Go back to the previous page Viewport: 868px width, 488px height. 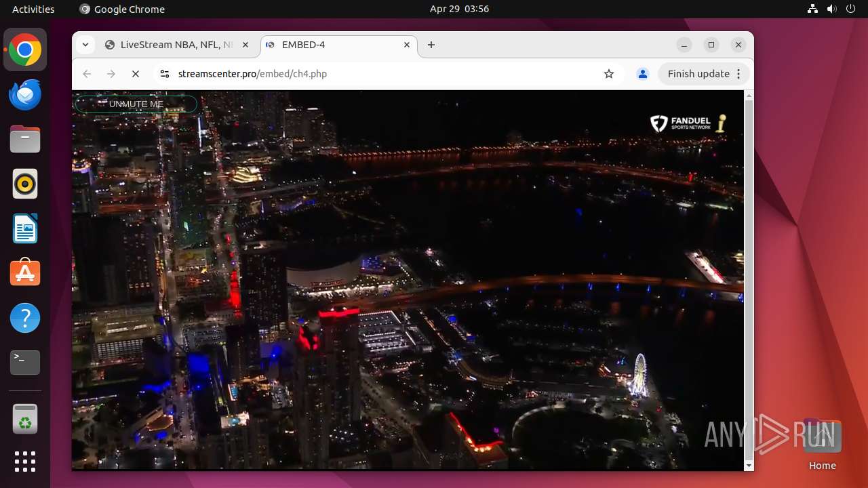tap(87, 74)
